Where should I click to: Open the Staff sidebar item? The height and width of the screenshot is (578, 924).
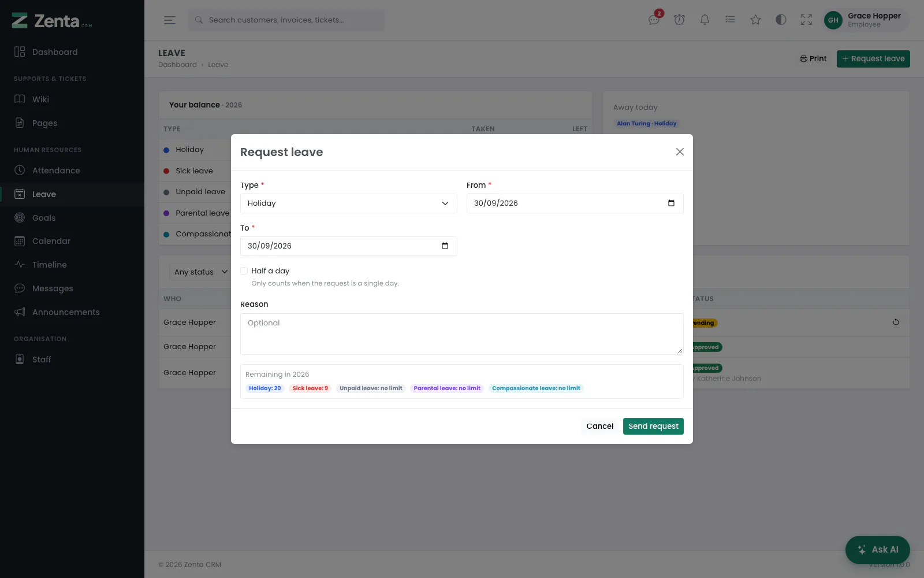coord(72,360)
